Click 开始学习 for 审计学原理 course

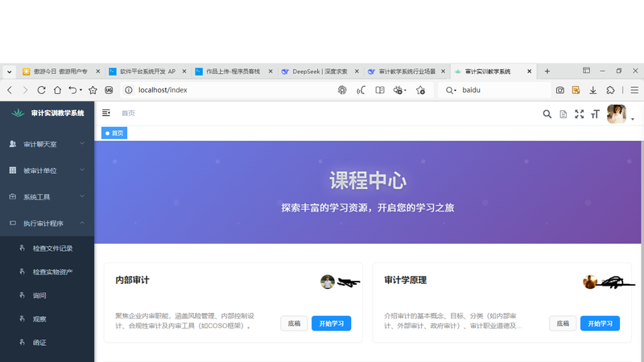(600, 323)
